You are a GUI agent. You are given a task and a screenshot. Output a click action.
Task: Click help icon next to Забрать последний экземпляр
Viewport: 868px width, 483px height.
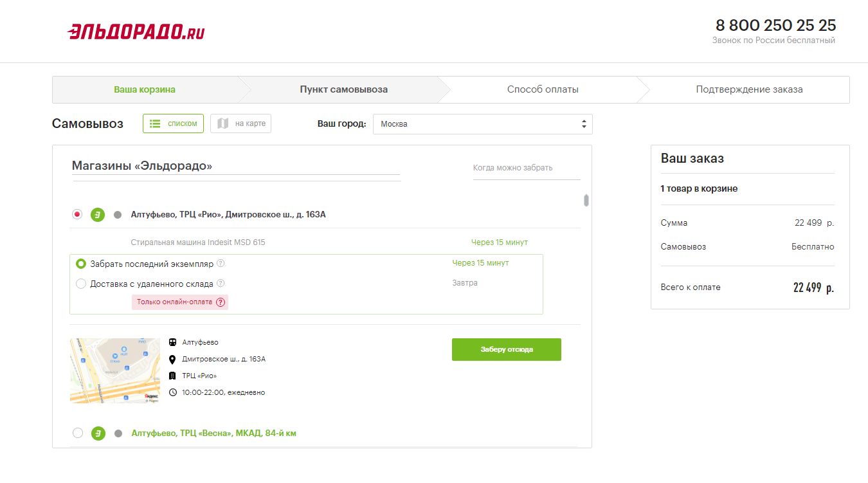pos(221,264)
